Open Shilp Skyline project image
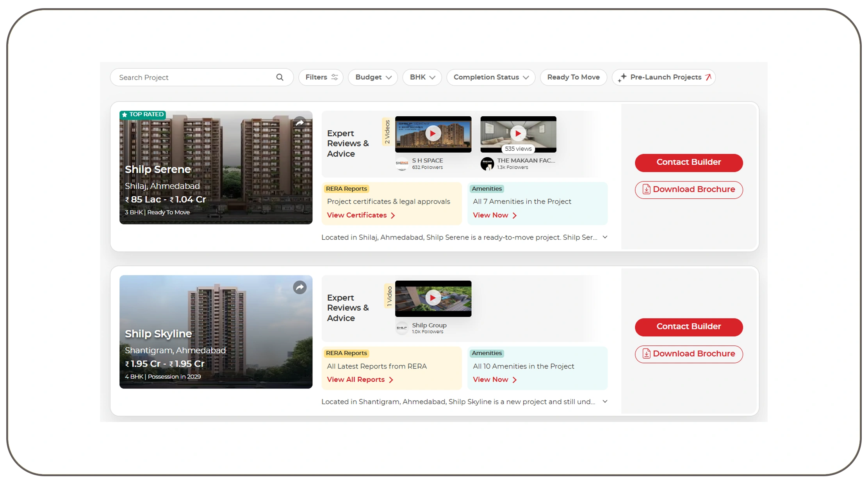 216,332
